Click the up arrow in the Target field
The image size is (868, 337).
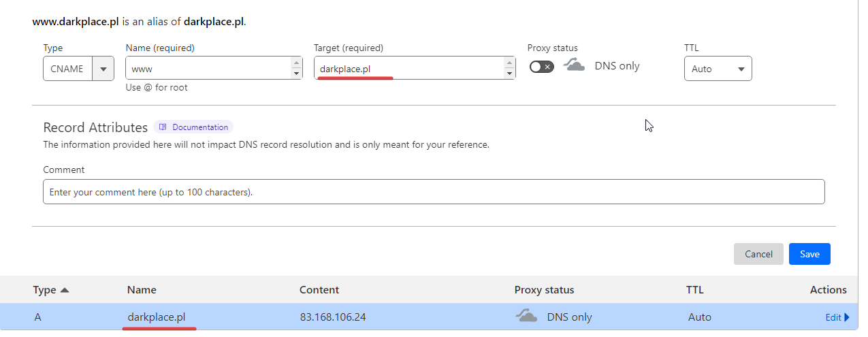509,63
